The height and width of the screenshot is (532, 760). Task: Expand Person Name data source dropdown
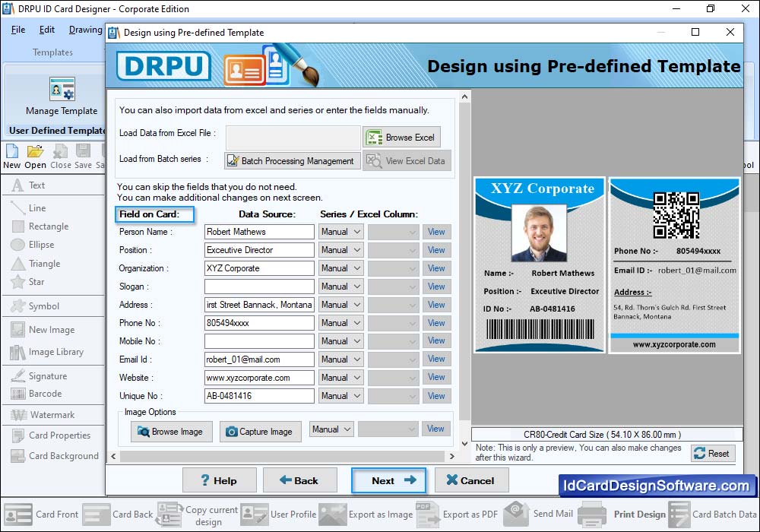[x=340, y=232]
